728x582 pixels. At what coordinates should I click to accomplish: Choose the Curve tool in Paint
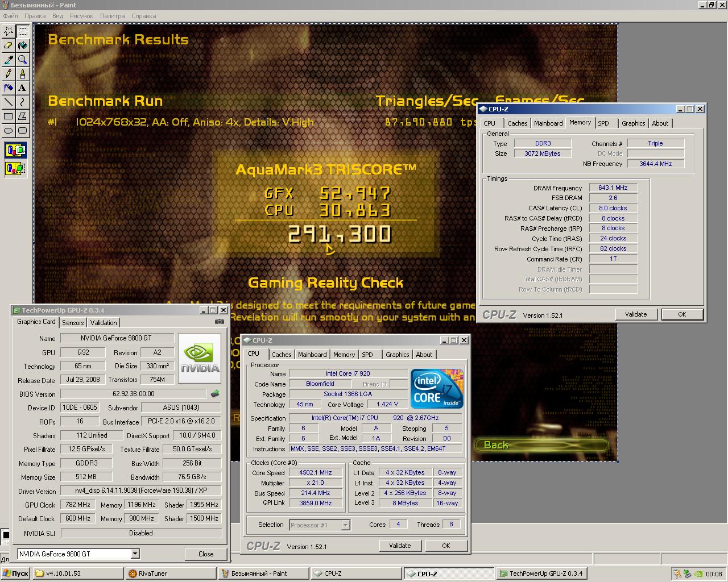pyautogui.click(x=22, y=102)
